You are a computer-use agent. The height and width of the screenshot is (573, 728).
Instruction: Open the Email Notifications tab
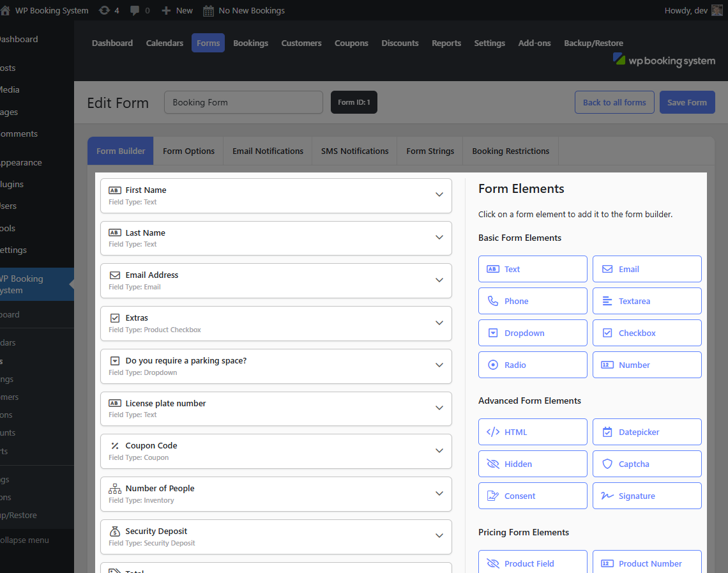268,151
